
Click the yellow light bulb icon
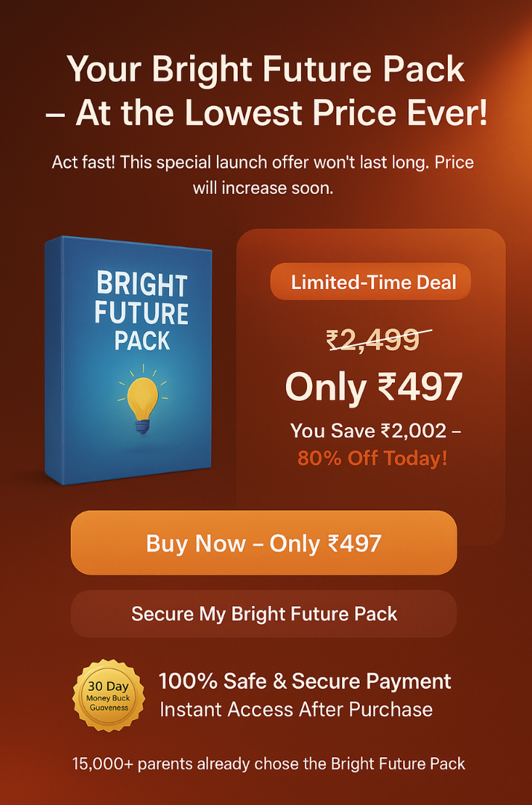143,400
